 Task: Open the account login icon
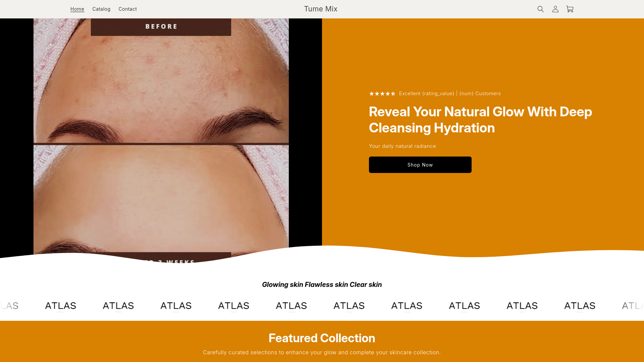point(555,9)
